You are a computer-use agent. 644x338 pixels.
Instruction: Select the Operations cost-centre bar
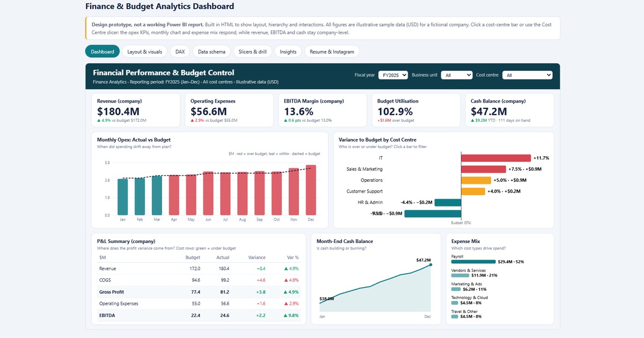point(476,180)
